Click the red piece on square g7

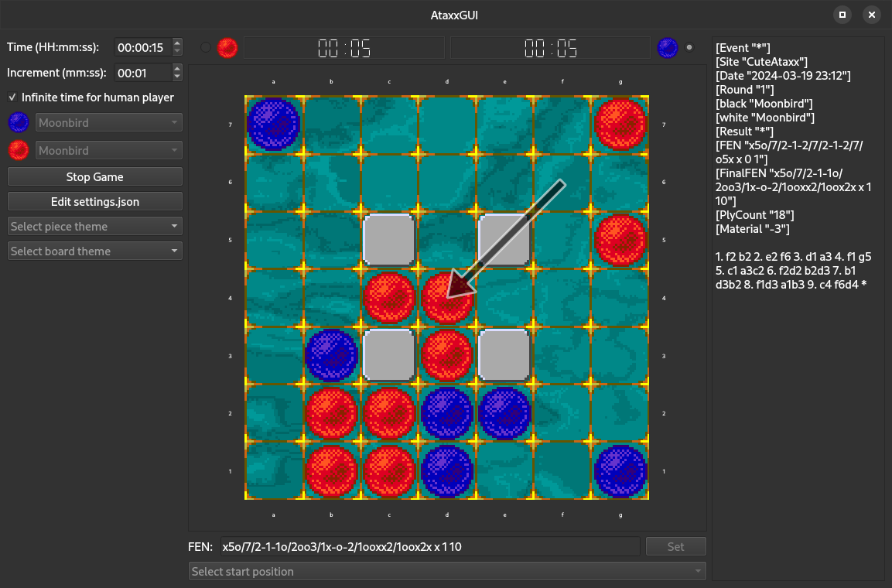(x=620, y=125)
